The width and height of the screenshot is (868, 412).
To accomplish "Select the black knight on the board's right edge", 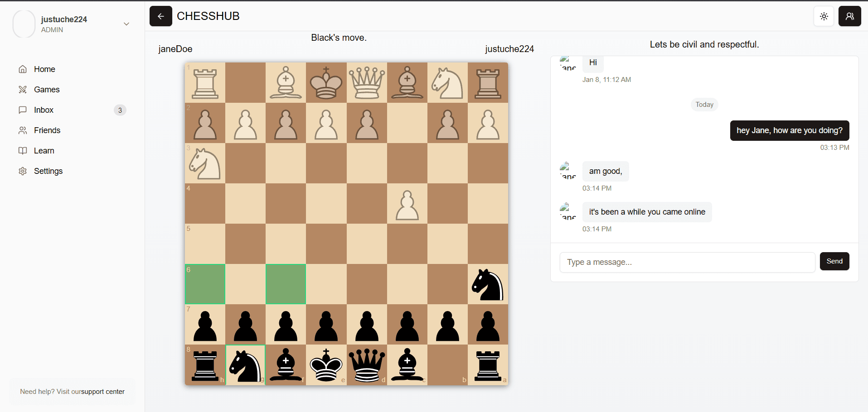I will [x=488, y=284].
